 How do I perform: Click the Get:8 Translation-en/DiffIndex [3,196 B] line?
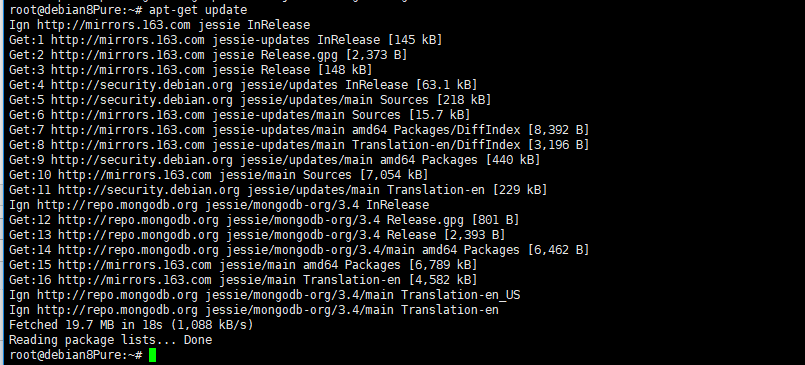point(299,145)
